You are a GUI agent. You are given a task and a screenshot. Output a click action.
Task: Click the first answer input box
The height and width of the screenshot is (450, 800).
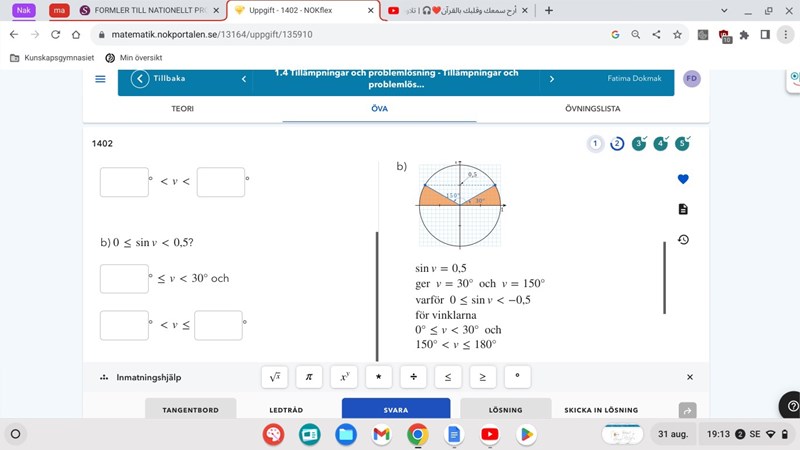(x=124, y=182)
